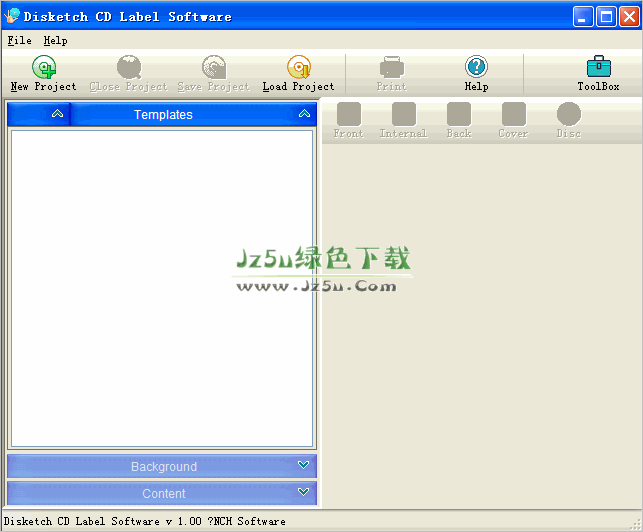This screenshot has height=532, width=643.
Task: Click the Close Project toolbar icon
Action: click(x=129, y=67)
